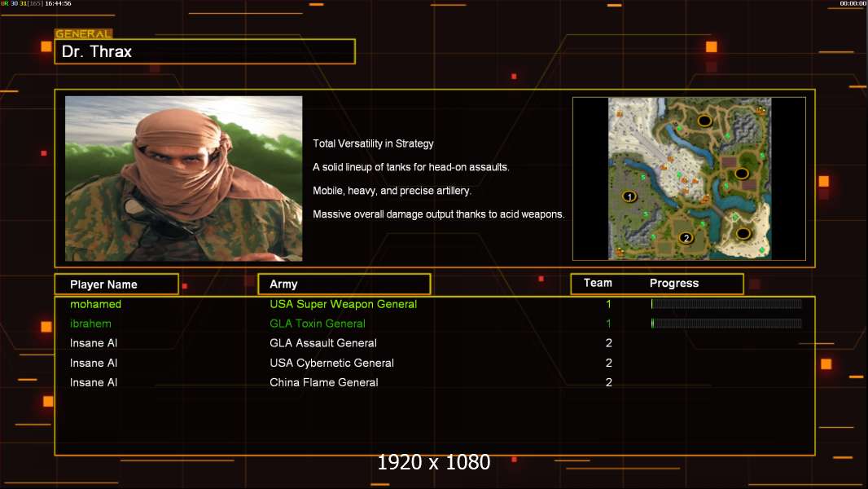Screen dimensions: 868x489
Task: Select Insane AI in GLA Assault General row
Action: [94, 343]
